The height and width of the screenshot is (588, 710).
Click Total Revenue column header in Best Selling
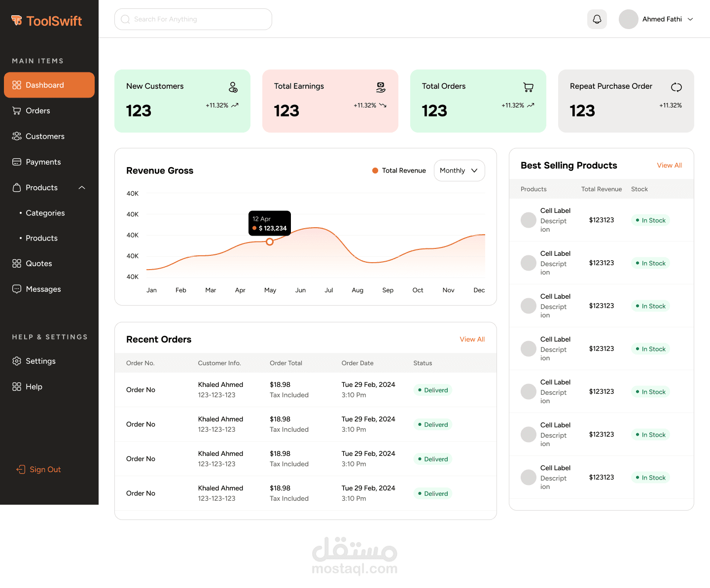coord(602,189)
